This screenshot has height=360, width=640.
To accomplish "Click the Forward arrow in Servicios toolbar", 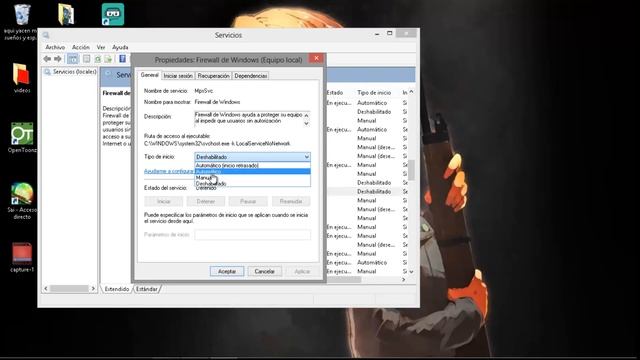I will click(58, 59).
